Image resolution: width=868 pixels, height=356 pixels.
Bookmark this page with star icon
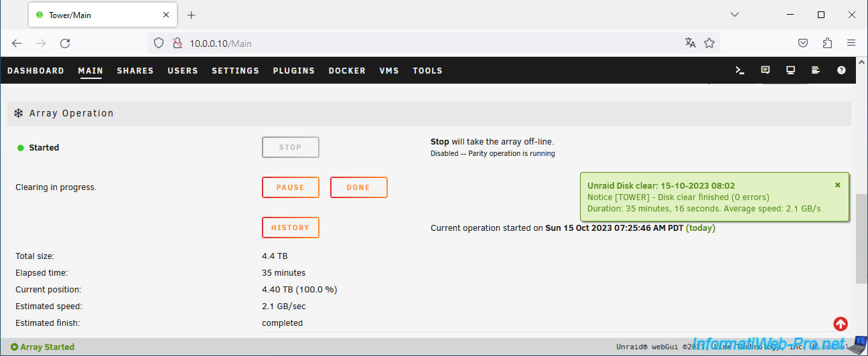(x=709, y=43)
